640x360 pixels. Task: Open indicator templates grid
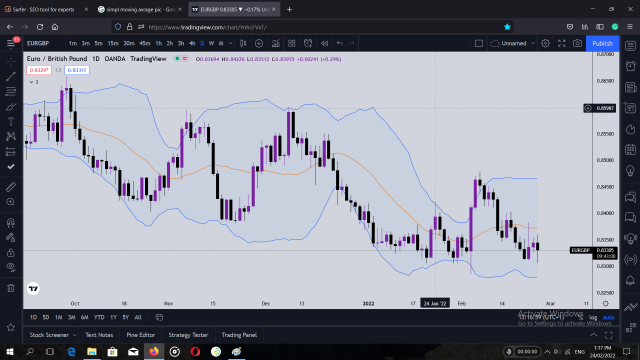pyautogui.click(x=291, y=43)
